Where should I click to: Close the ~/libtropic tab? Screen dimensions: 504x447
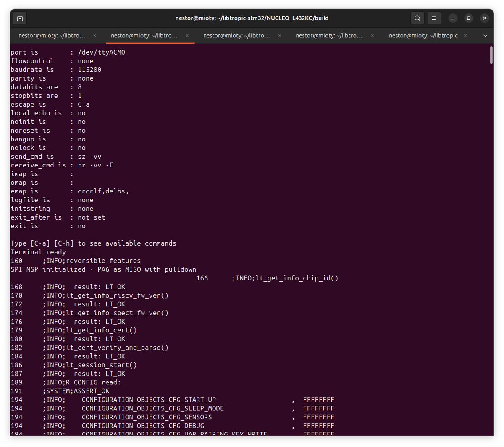tap(465, 36)
